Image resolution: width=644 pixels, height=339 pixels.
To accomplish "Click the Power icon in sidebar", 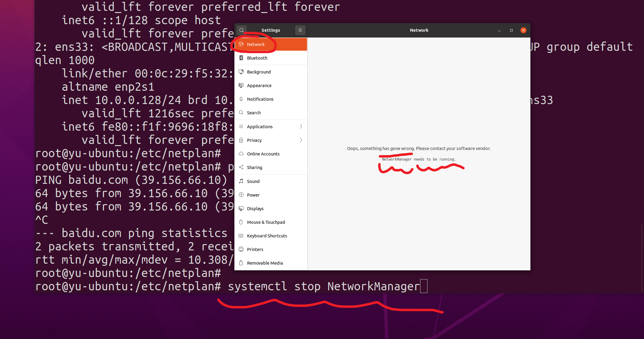I will (x=241, y=195).
